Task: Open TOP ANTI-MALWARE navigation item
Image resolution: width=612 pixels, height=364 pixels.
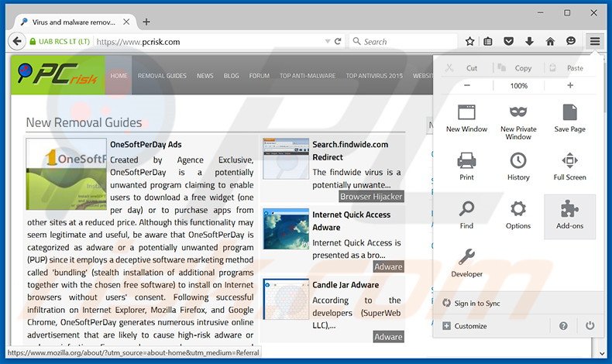Action: tap(308, 76)
